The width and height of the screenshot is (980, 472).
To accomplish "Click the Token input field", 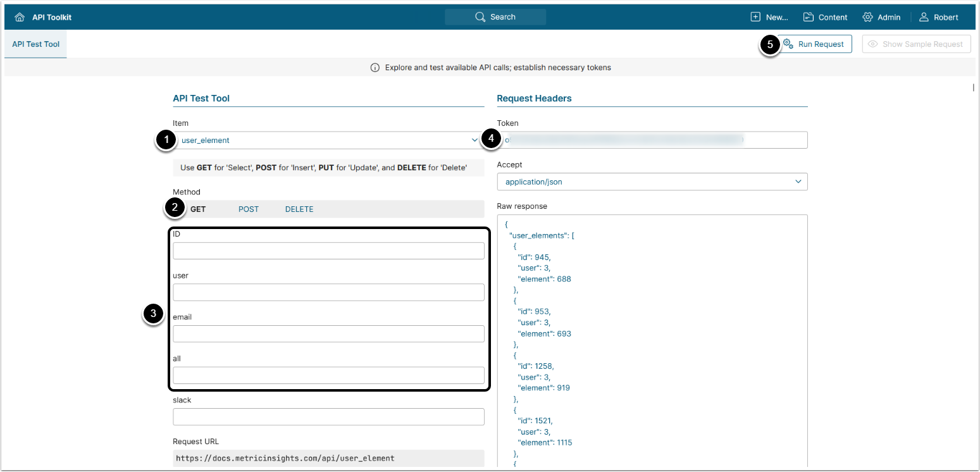I will pyautogui.click(x=652, y=140).
